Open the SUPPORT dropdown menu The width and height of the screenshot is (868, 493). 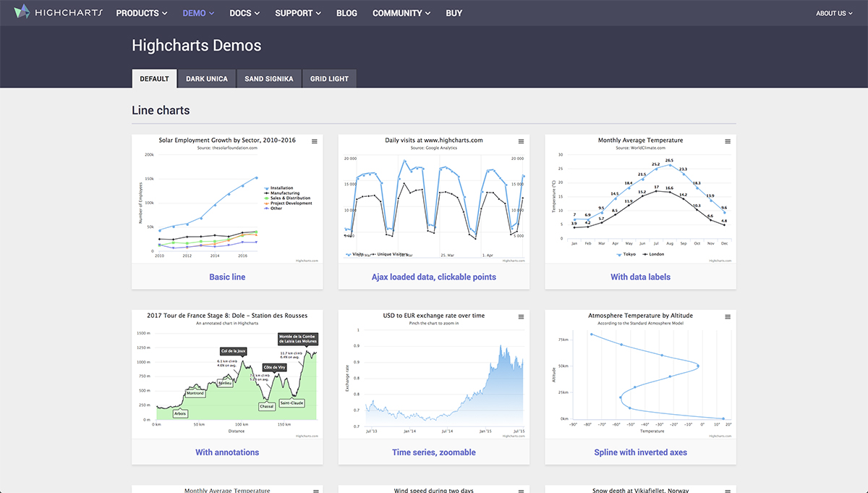[x=298, y=13]
